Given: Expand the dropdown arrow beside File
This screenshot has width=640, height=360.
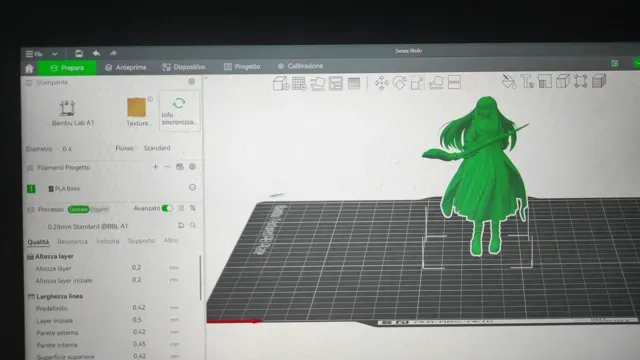Looking at the screenshot, I should point(55,54).
